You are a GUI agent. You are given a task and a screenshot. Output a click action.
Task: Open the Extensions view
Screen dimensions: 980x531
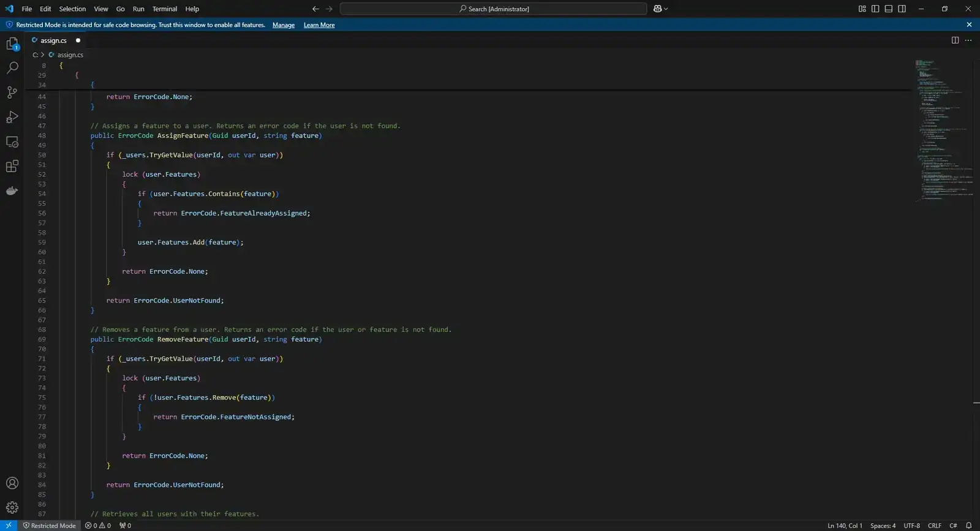[12, 166]
